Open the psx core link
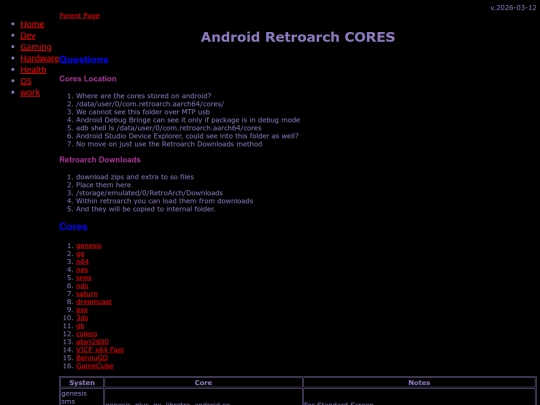Image resolution: width=540 pixels, height=405 pixels. coord(82,310)
